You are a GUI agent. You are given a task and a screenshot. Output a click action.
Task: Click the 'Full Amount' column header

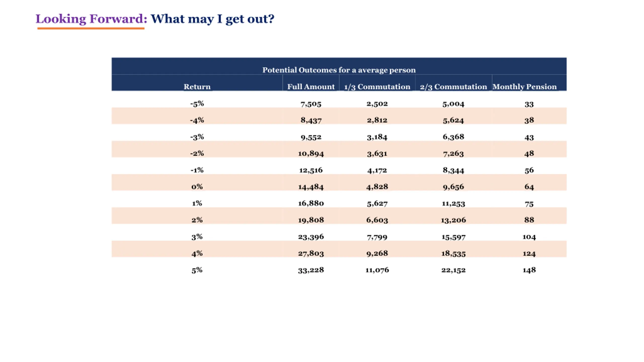311,86
